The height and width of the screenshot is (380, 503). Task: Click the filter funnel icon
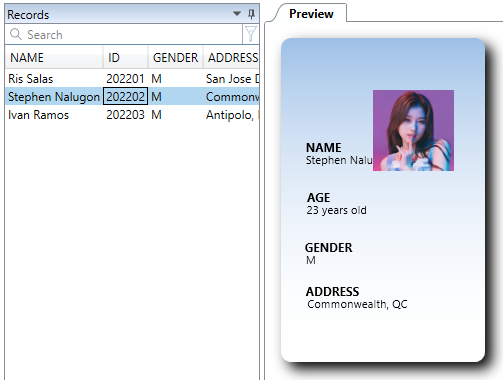click(x=251, y=34)
